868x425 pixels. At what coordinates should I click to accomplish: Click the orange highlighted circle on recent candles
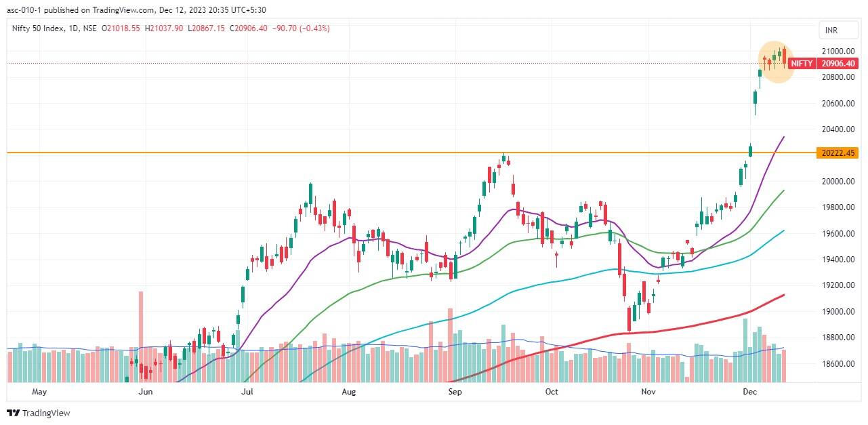(776, 62)
